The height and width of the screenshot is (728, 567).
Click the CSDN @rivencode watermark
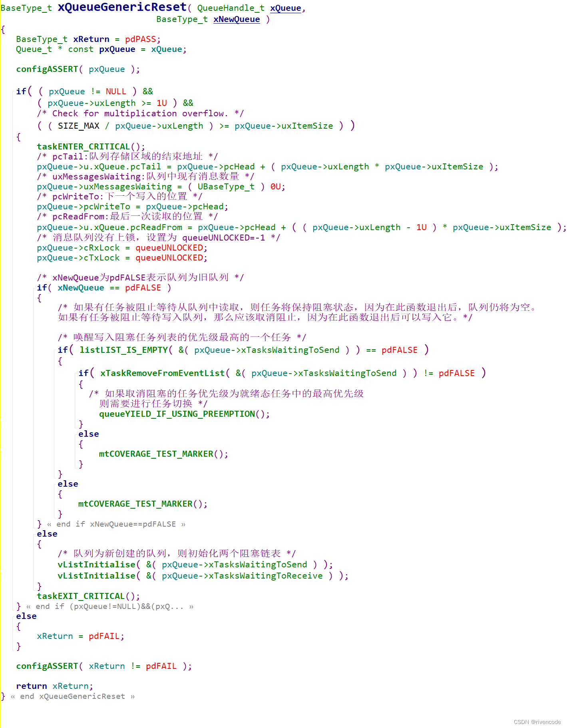[537, 722]
